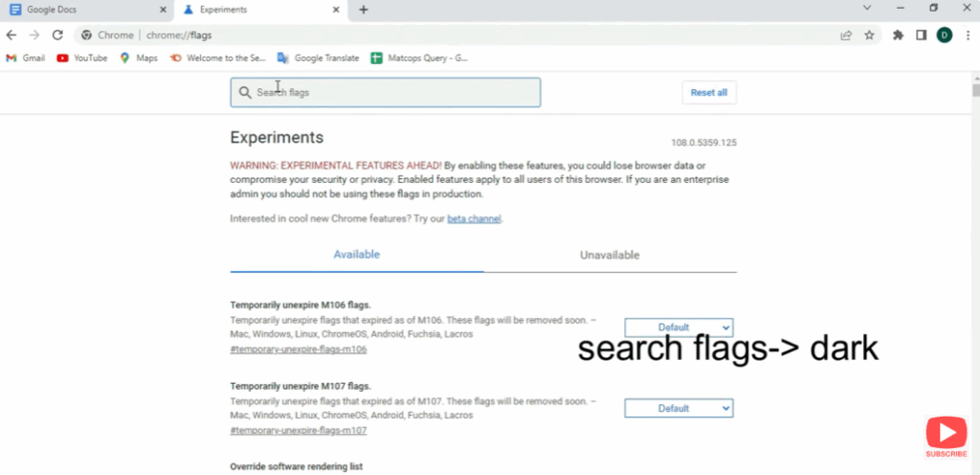Click the page vertical scrollbar
The height and width of the screenshot is (475, 980).
(x=975, y=239)
